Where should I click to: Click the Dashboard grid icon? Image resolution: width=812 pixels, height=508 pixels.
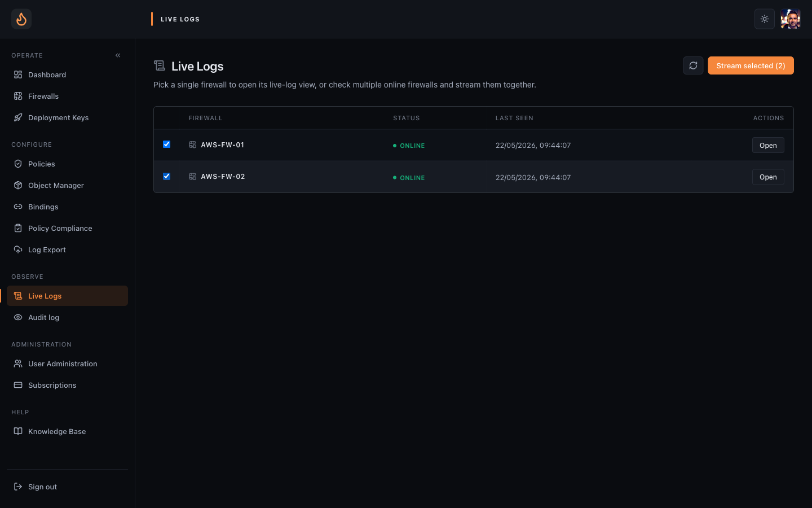coord(18,75)
